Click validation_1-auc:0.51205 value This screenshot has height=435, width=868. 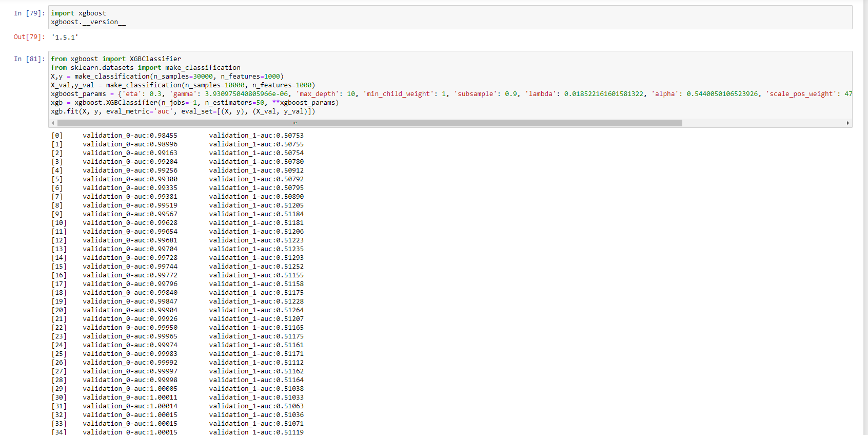pyautogui.click(x=257, y=205)
